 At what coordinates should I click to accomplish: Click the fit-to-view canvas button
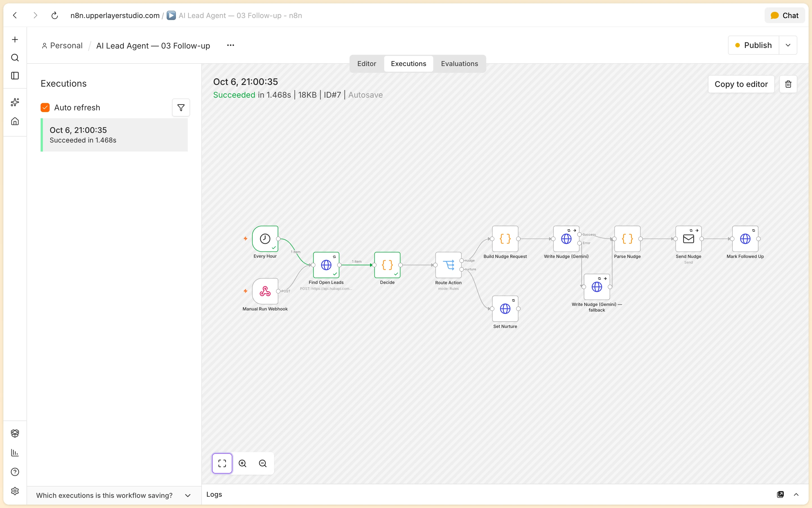click(x=222, y=463)
